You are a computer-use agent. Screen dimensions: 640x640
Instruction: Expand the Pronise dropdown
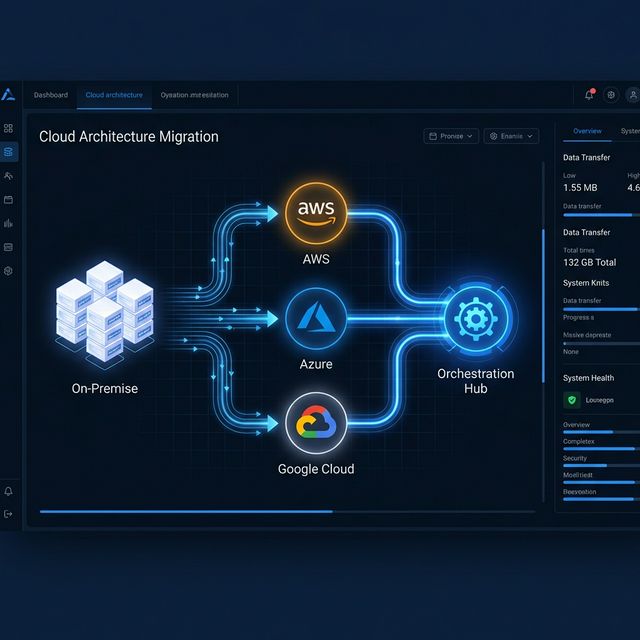(x=452, y=136)
